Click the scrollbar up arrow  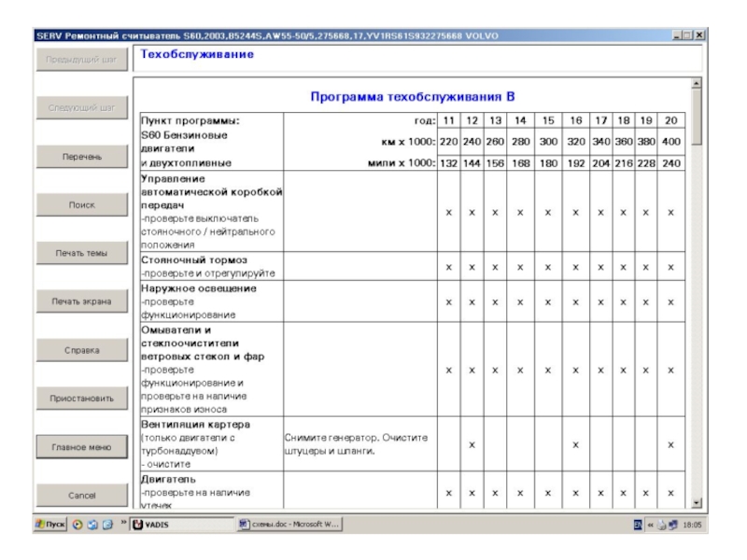tap(697, 83)
